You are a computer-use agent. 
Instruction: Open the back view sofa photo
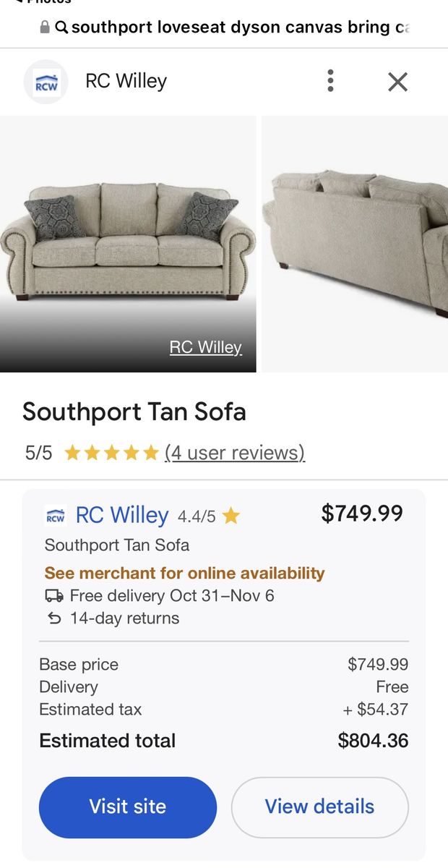coord(355,242)
